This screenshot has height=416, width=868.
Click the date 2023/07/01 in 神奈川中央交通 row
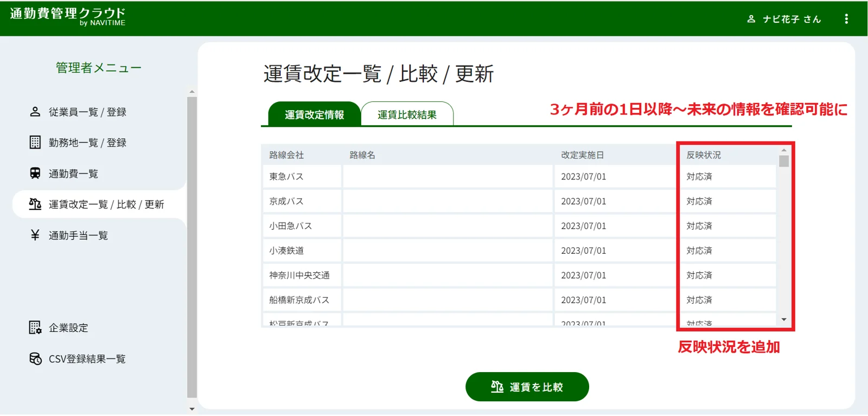(x=584, y=275)
